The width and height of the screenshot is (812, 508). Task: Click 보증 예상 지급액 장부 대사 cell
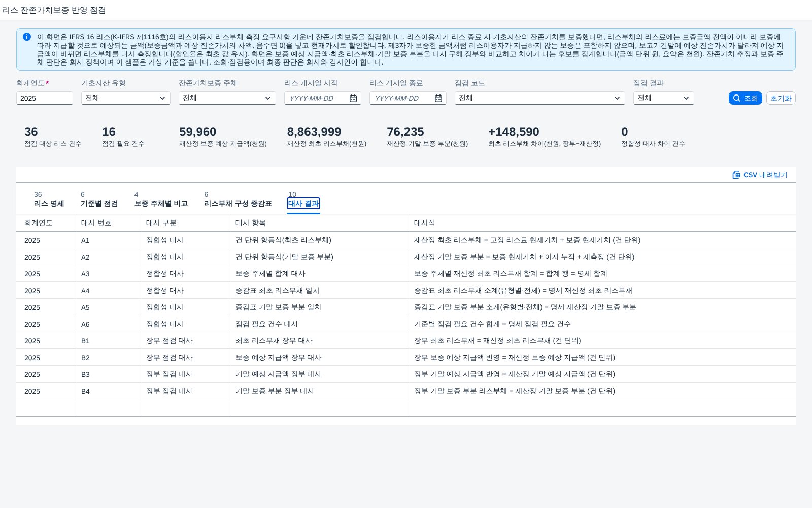tap(320, 358)
